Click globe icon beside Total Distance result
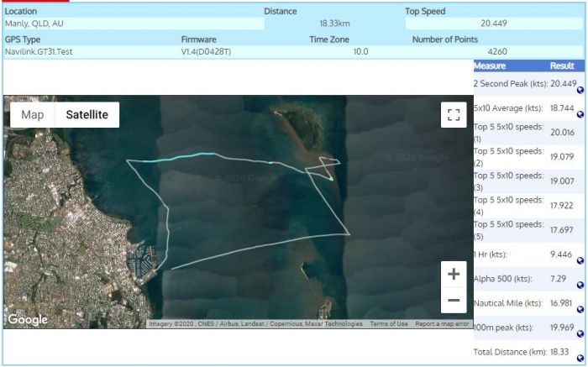588x367 pixels. coord(580,357)
